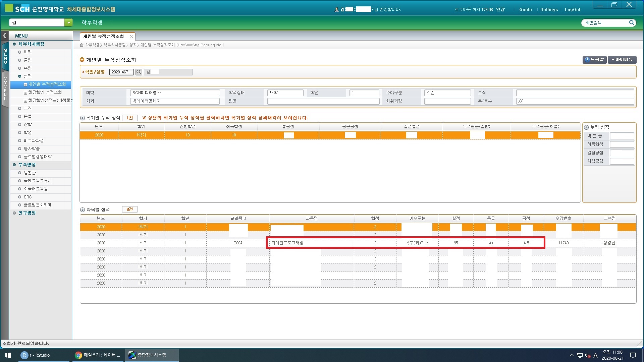This screenshot has width=644, height=362.
Task: Open the 도움말 help button
Action: [594, 60]
